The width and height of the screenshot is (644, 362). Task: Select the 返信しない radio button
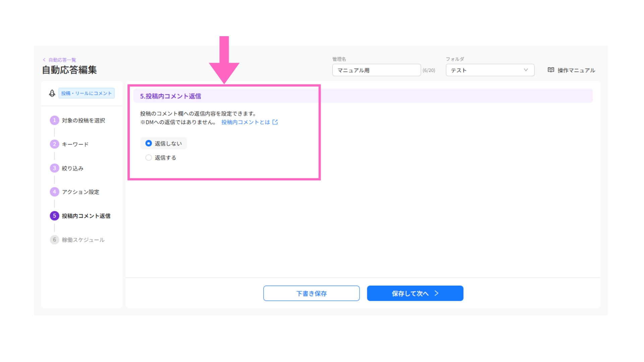(x=149, y=143)
